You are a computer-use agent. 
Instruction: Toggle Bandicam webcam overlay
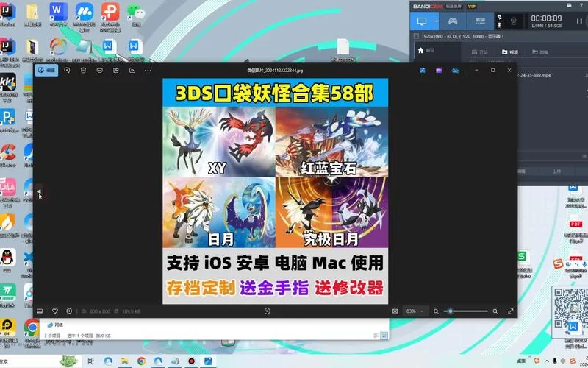tap(513, 21)
